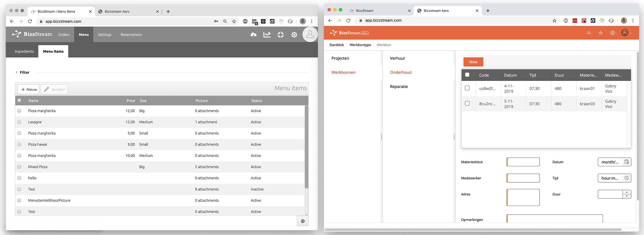This screenshot has height=235, width=644.
Task: Open new tab in left browser window
Action: pyautogui.click(x=168, y=11)
